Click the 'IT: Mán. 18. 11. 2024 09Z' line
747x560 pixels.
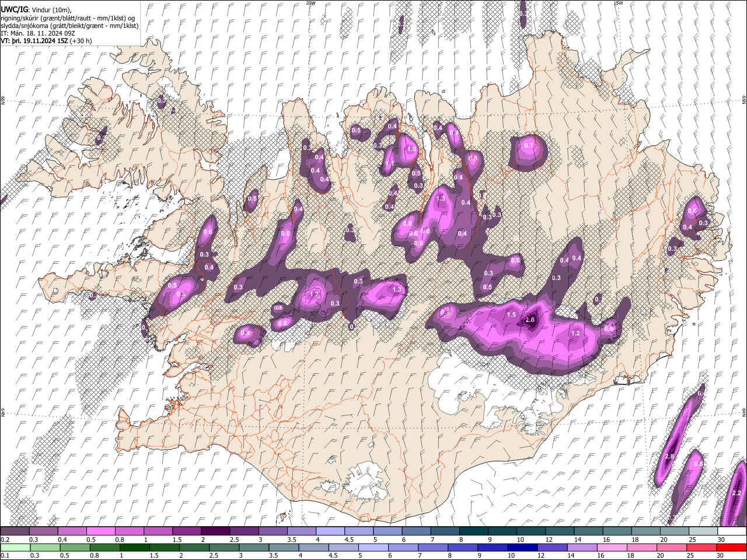pos(37,33)
